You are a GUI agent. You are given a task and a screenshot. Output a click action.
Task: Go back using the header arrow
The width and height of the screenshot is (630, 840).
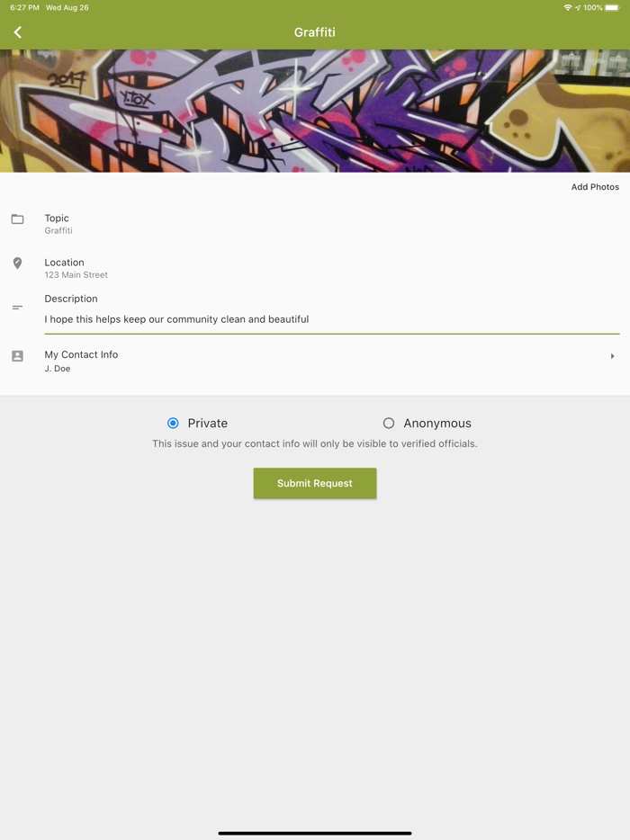click(18, 32)
